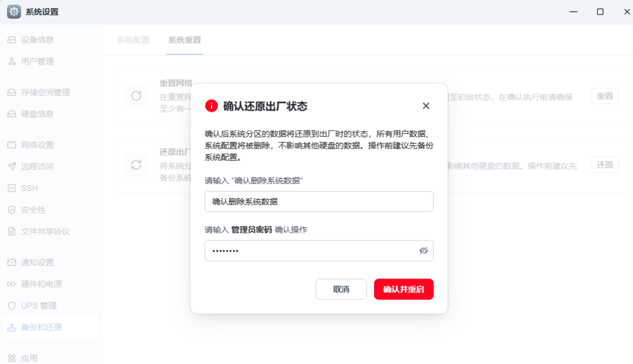Click the administrator password field

click(319, 251)
